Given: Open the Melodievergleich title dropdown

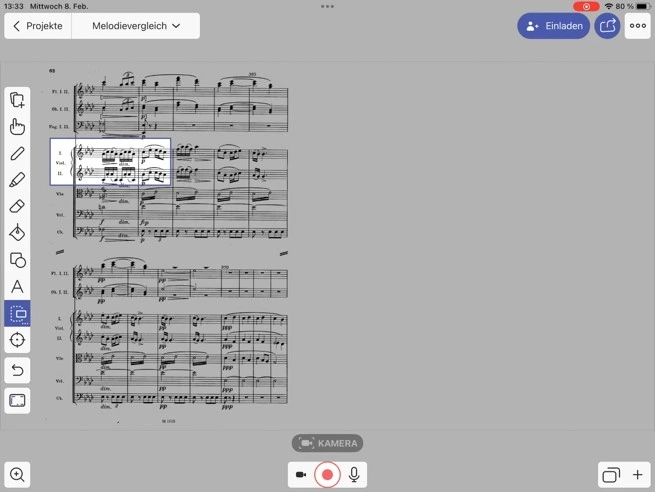Looking at the screenshot, I should coord(136,26).
